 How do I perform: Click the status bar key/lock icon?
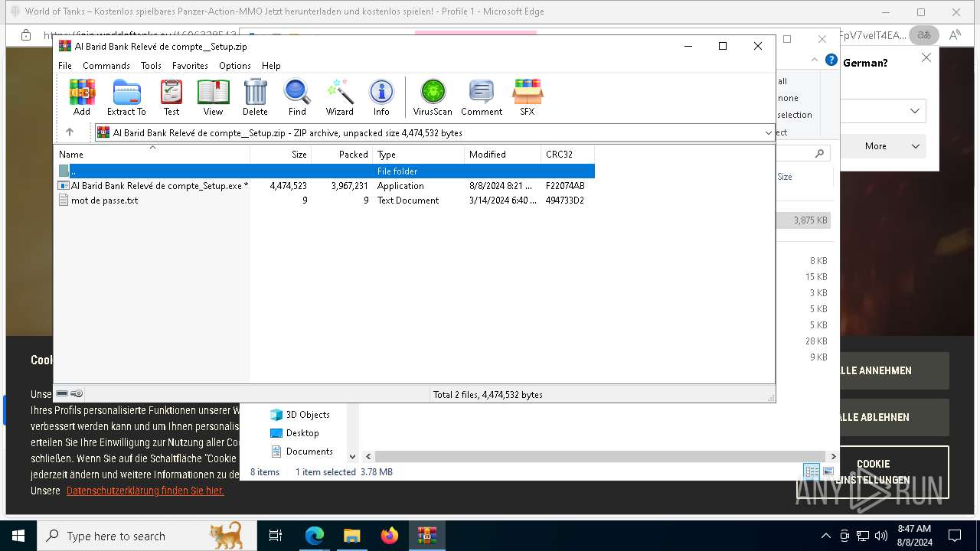point(77,393)
